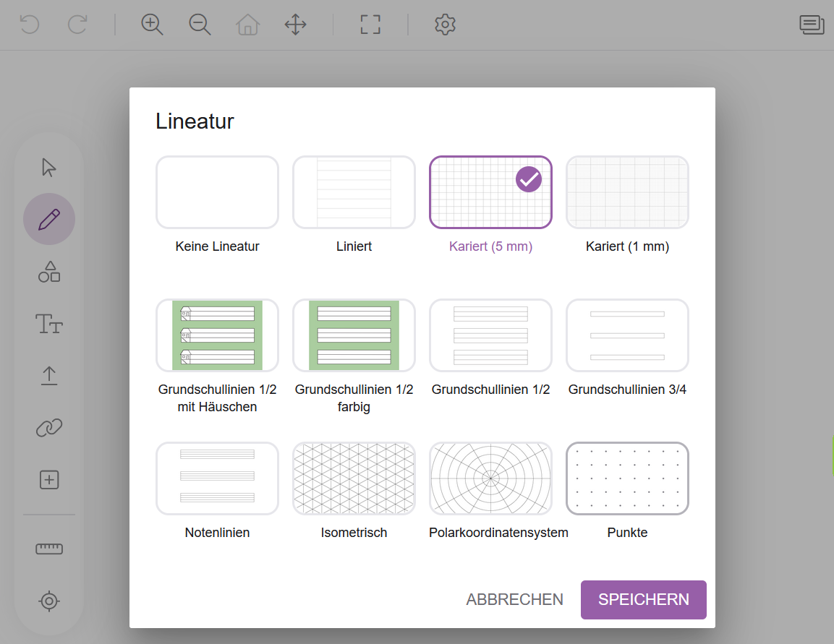Click the zoom in magnifier icon
The image size is (834, 644).
(x=152, y=25)
